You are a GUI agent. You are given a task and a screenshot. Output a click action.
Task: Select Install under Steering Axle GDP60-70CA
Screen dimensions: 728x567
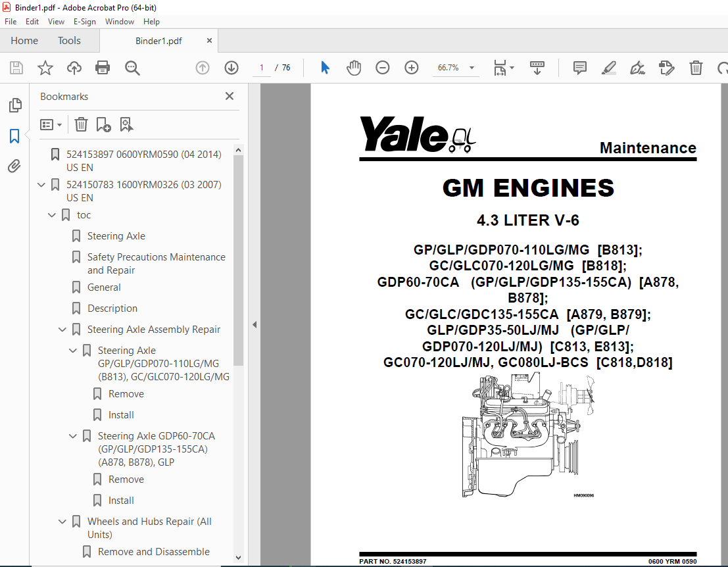pos(121,501)
